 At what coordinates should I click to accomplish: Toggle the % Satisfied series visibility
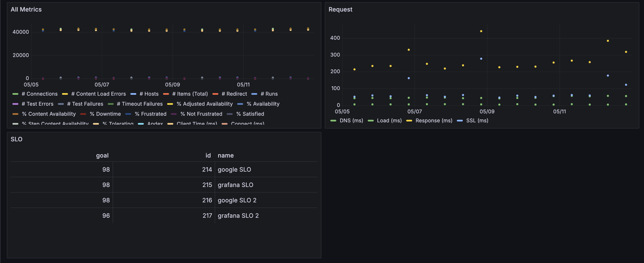[x=250, y=114]
